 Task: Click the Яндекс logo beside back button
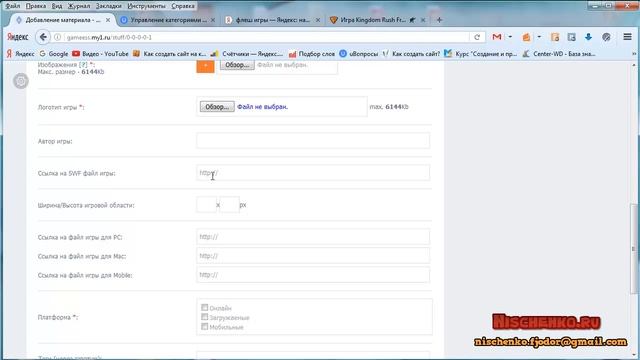[x=18, y=37]
